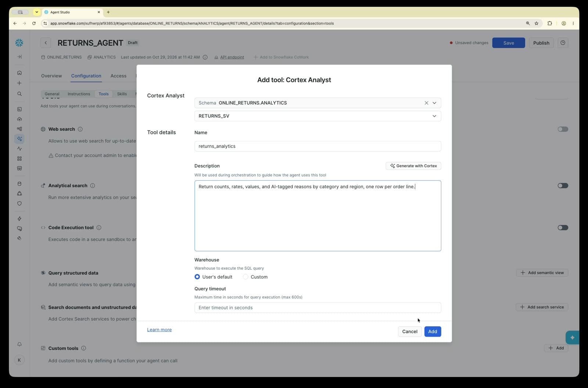Bookmark page with the star icon
Screen dimensions: 588x388
[x=537, y=23]
